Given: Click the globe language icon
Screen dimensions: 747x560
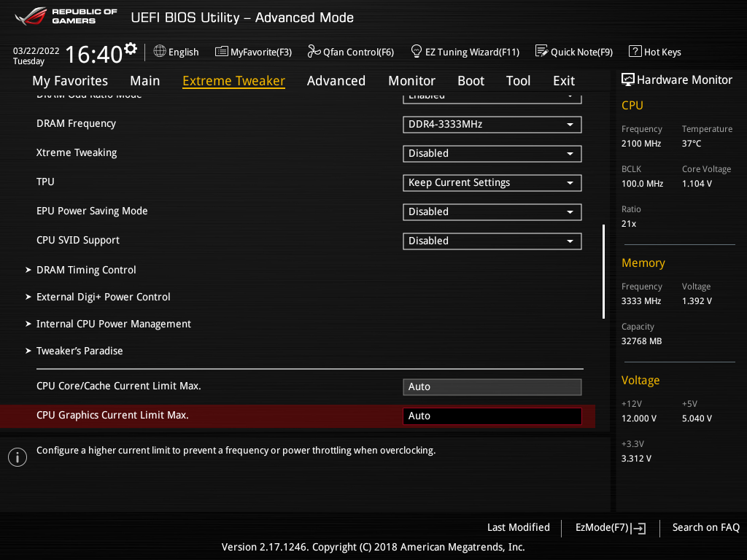Looking at the screenshot, I should point(160,51).
